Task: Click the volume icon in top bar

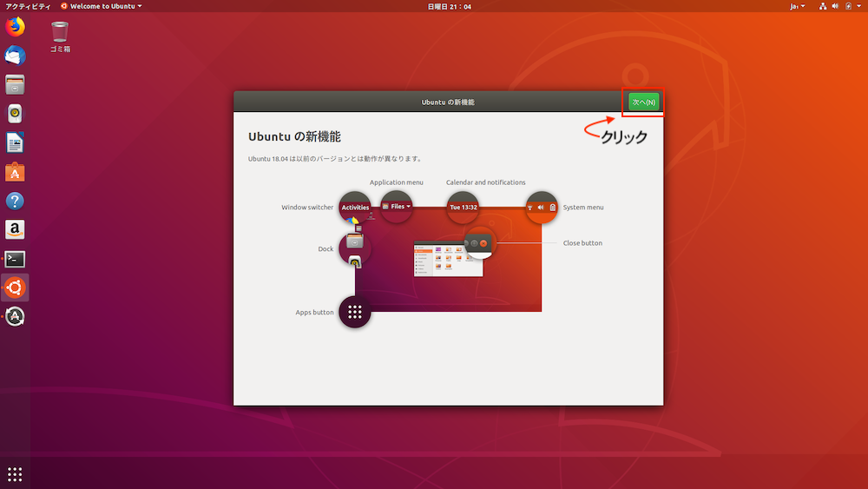Action: 835,6
